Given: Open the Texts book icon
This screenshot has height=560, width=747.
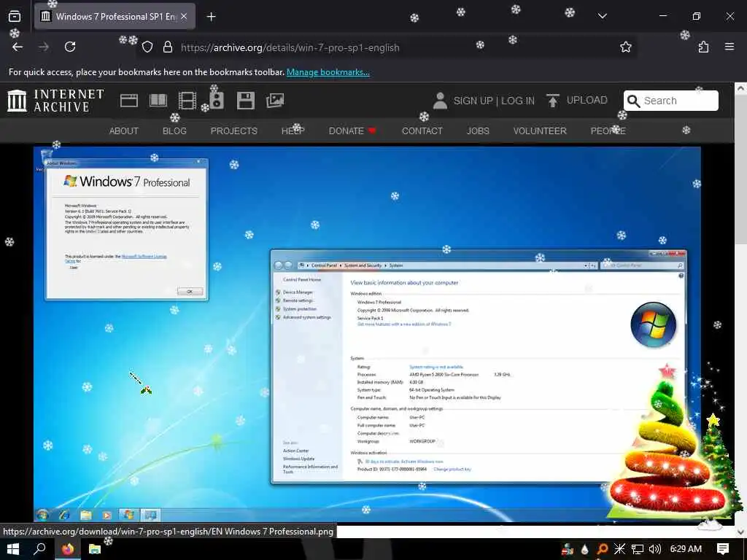Looking at the screenshot, I should click(x=158, y=101).
